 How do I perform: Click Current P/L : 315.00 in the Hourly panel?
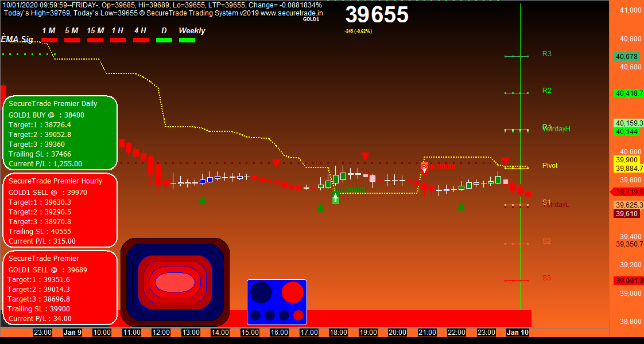42,241
